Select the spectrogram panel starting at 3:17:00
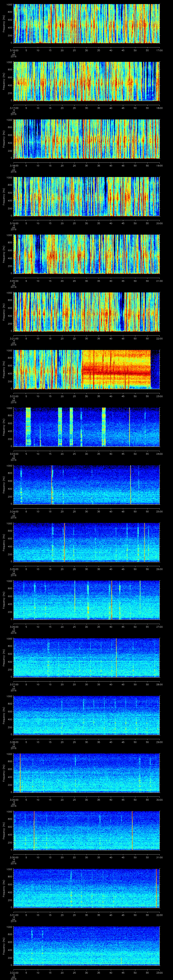 pos(87,81)
